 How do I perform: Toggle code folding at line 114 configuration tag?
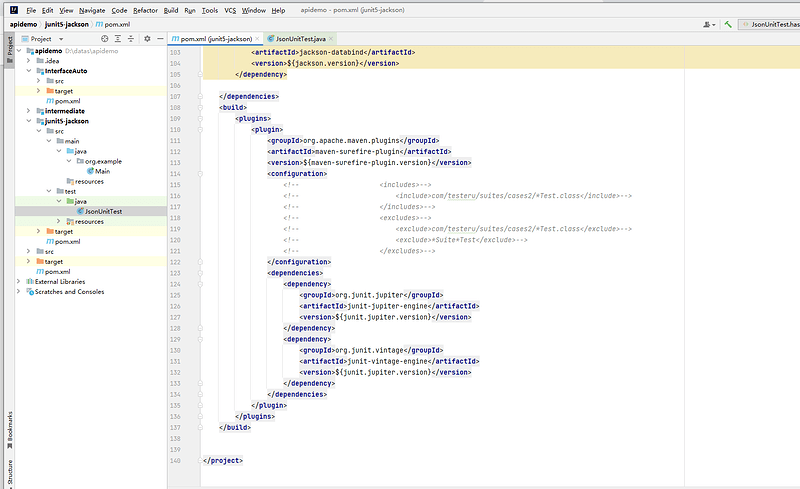tap(200, 174)
